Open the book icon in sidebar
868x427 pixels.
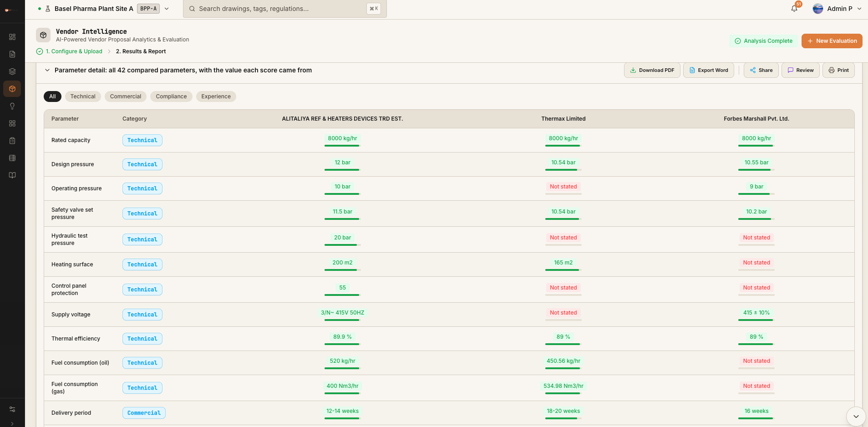(x=12, y=175)
